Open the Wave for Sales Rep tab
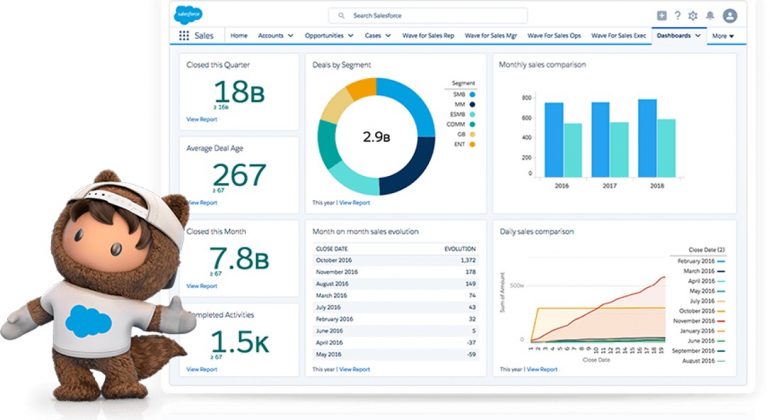This screenshot has width=770, height=420. pyautogui.click(x=428, y=35)
